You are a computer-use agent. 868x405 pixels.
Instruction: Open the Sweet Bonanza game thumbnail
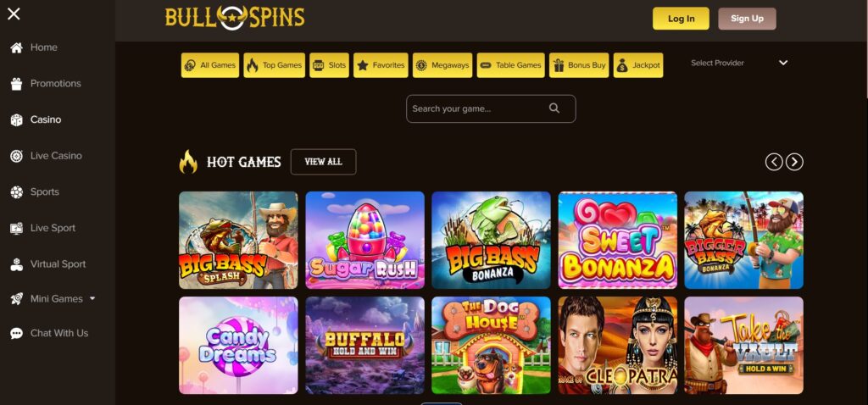pos(618,240)
